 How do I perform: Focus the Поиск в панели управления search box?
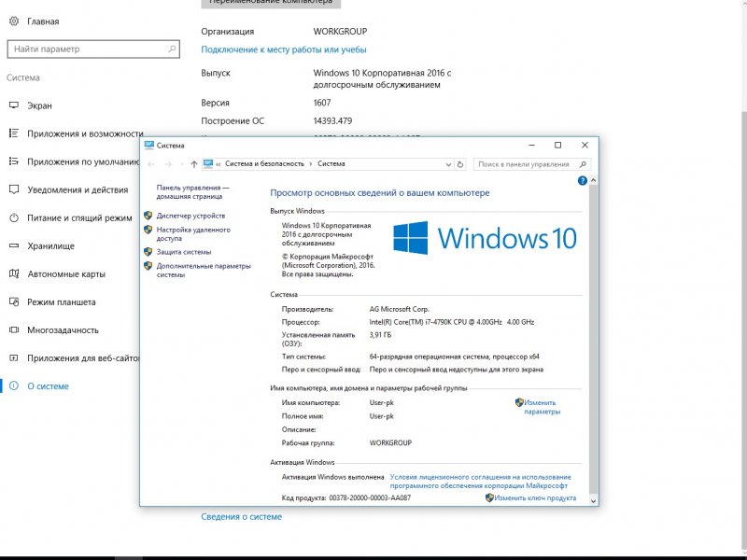532,164
